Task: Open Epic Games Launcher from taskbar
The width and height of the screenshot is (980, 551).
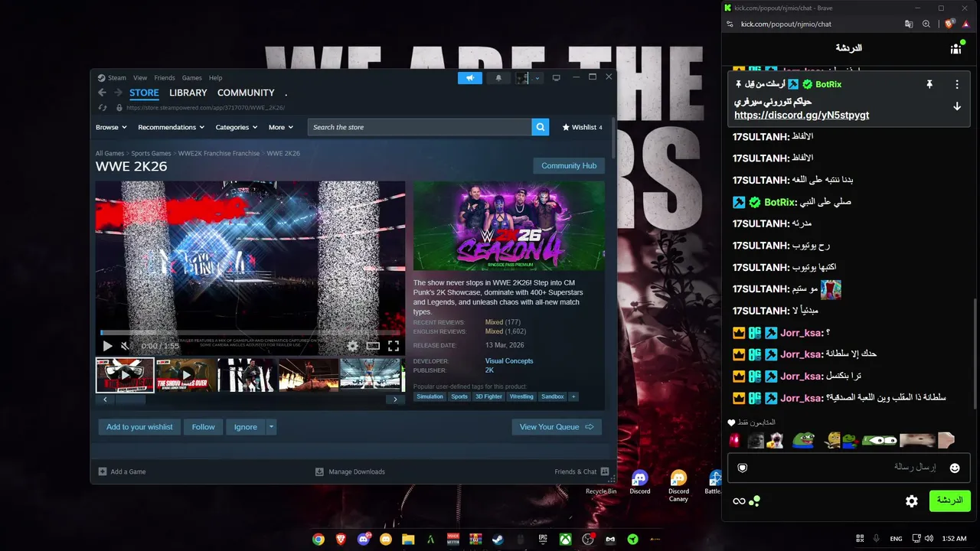Action: point(543,539)
